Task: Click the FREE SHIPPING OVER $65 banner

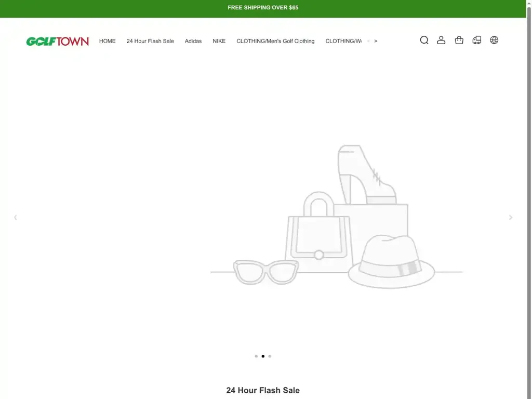Action: point(263,7)
